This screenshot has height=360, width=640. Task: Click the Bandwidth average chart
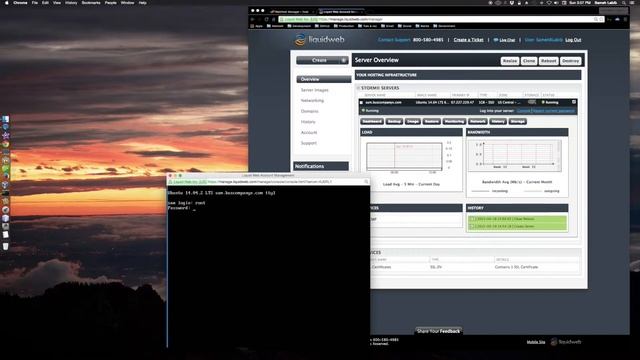515,155
